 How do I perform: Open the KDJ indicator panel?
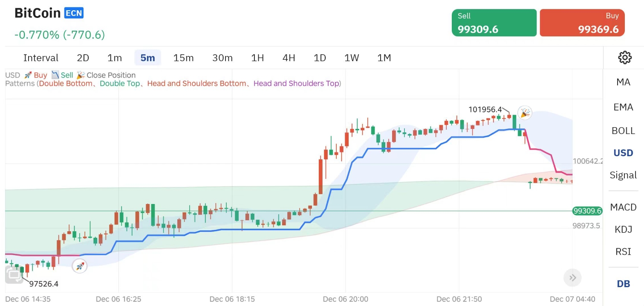[623, 229]
